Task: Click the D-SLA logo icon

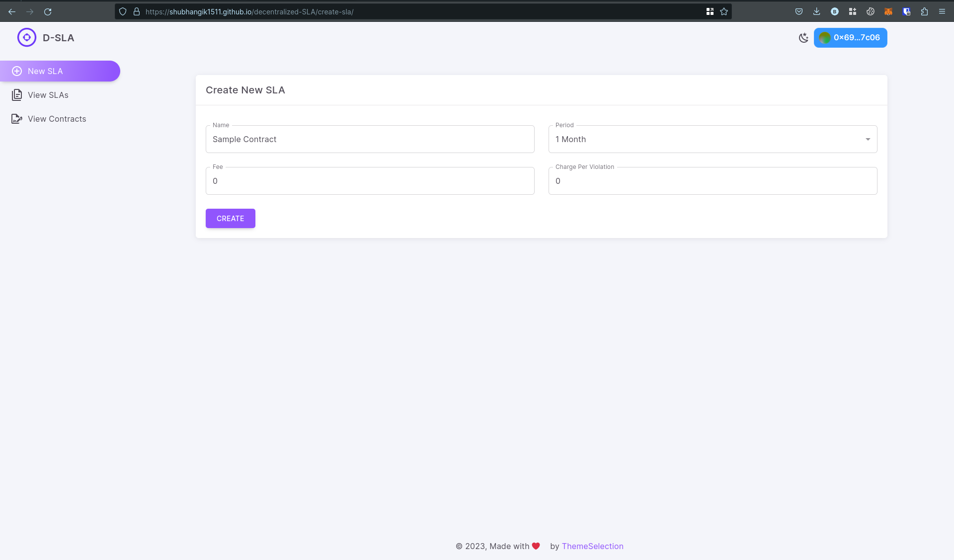Action: (x=27, y=37)
